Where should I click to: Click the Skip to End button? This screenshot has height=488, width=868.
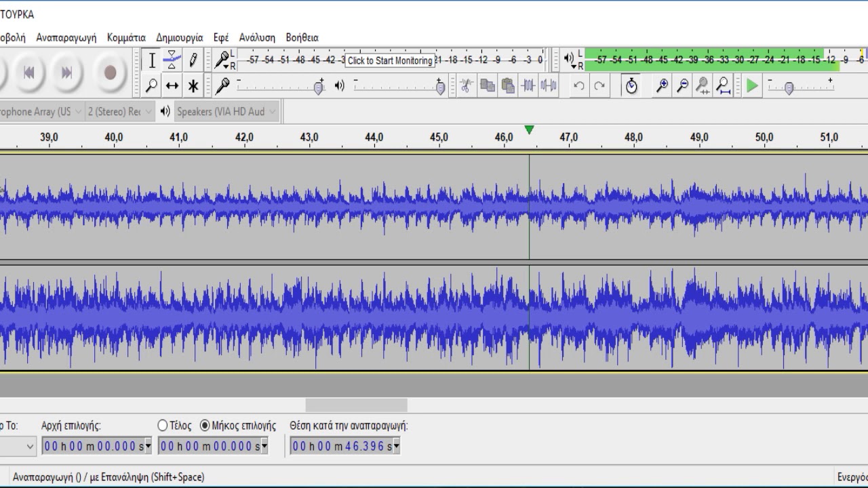click(66, 73)
